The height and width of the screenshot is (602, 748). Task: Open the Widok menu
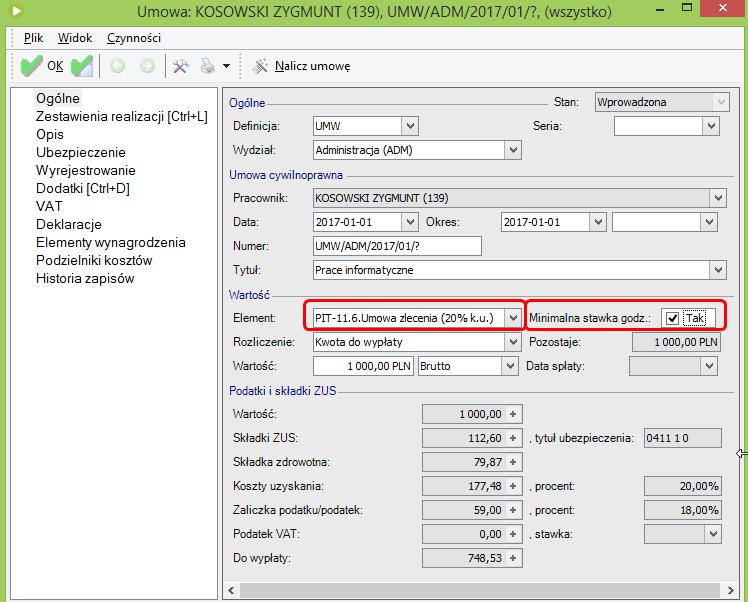click(75, 38)
